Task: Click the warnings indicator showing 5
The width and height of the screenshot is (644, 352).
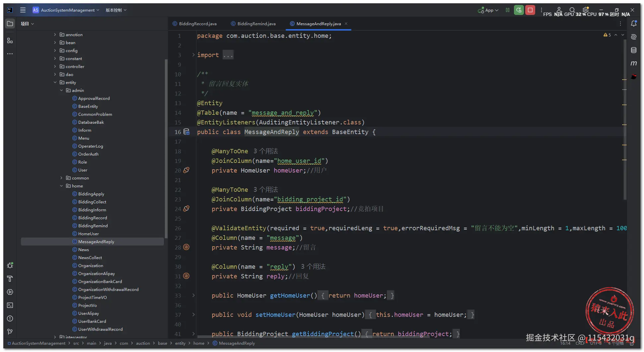Action: tap(607, 35)
